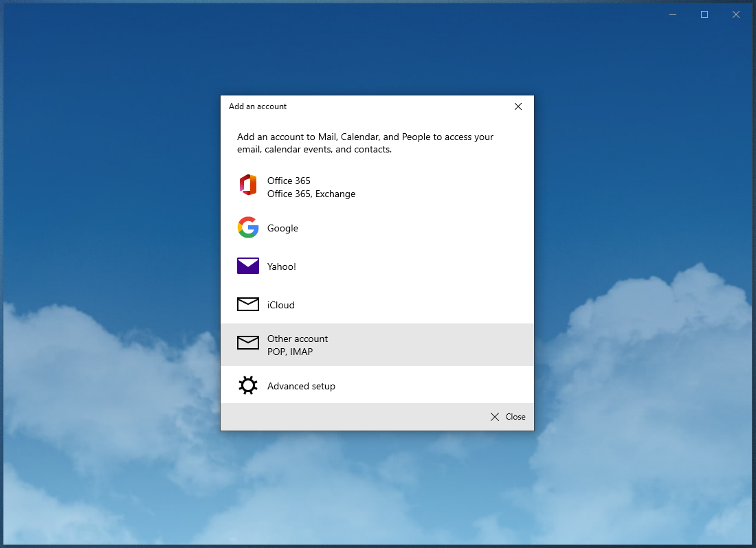Choose Google as the account type
The width and height of the screenshot is (756, 548).
282,228
